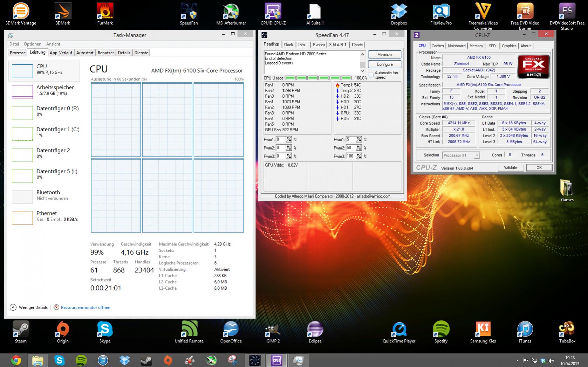
Task: Launch FurMark from the desktop
Action: [105, 14]
